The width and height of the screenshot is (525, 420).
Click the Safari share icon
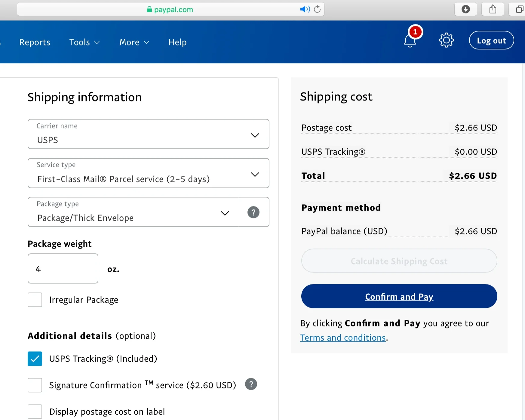493,9
